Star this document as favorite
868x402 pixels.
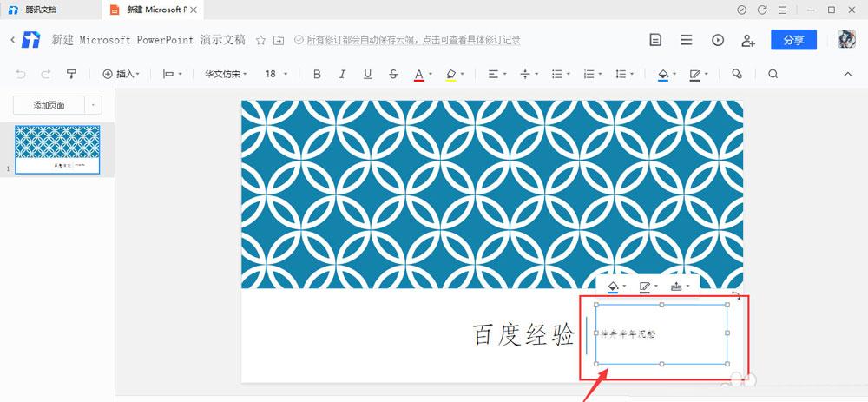260,40
